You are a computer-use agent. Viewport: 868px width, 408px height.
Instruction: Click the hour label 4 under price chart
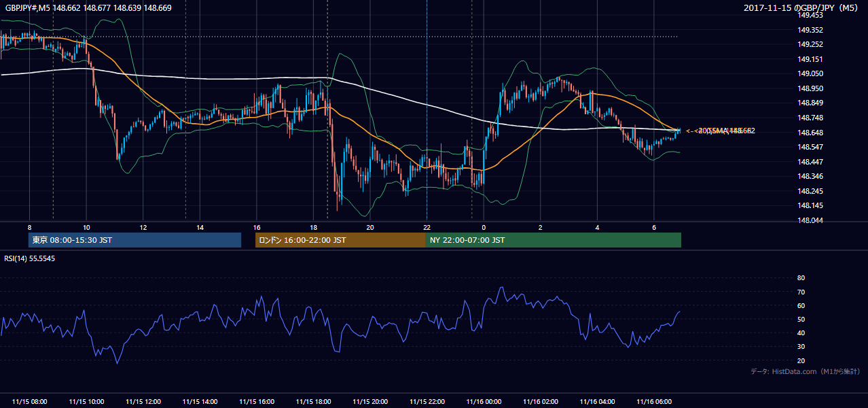tap(597, 227)
